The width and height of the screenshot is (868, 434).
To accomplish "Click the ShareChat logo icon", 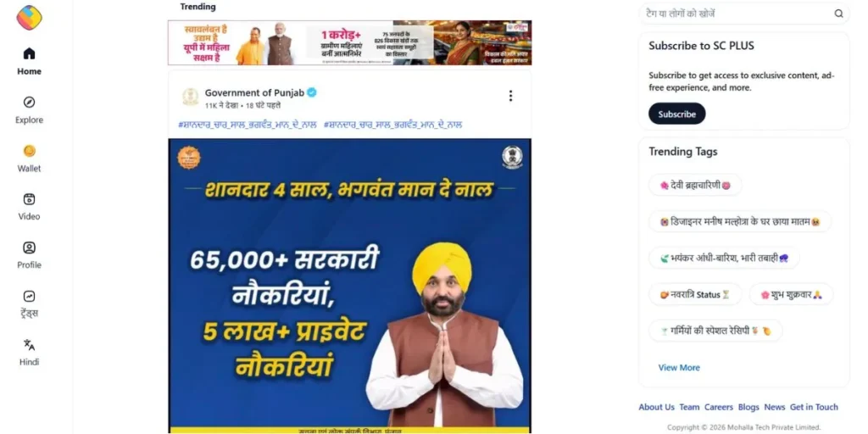I will pos(30,18).
